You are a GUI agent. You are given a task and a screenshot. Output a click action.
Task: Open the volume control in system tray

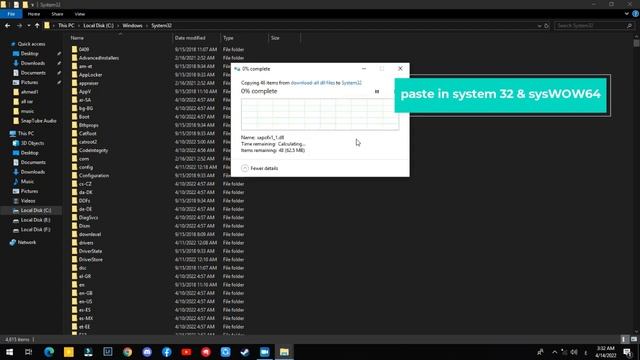tap(574, 352)
